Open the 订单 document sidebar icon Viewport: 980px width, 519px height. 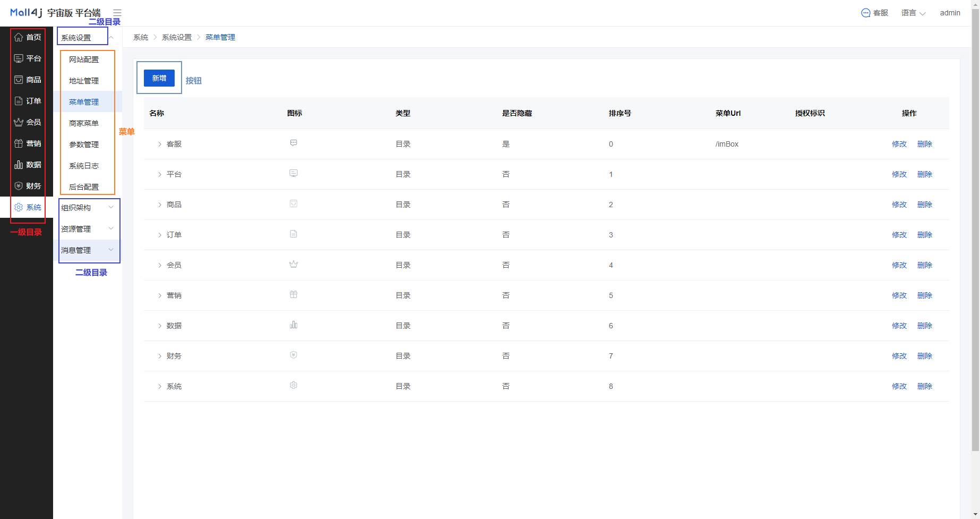click(x=19, y=101)
